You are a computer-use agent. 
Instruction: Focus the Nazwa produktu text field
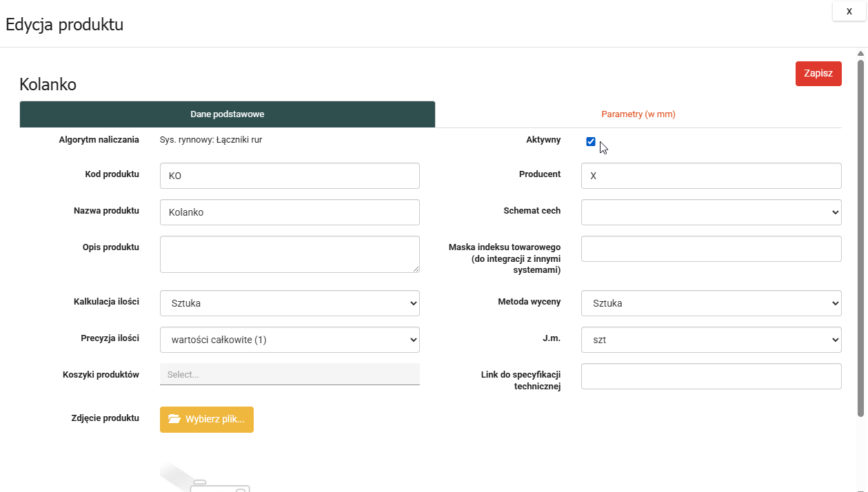(290, 212)
